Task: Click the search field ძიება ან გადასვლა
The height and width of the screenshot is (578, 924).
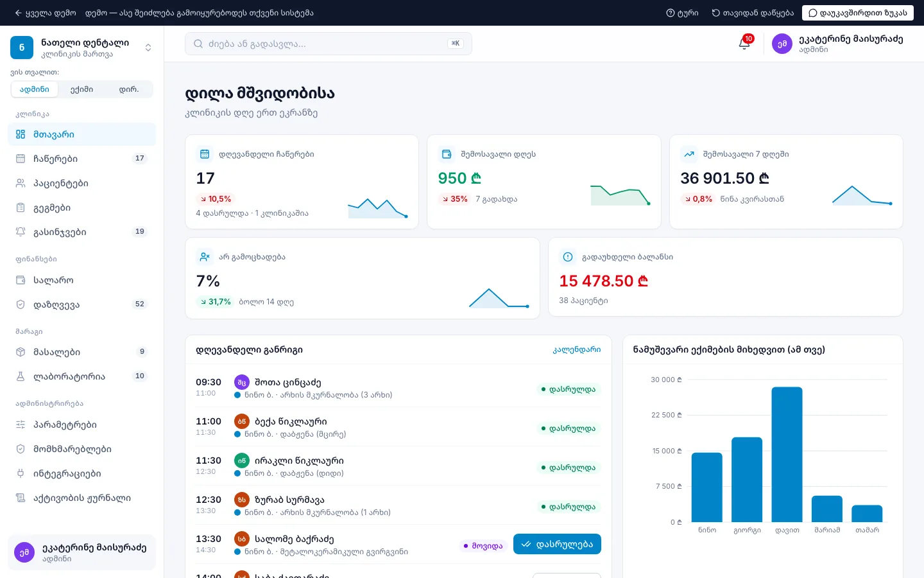Action: point(329,44)
